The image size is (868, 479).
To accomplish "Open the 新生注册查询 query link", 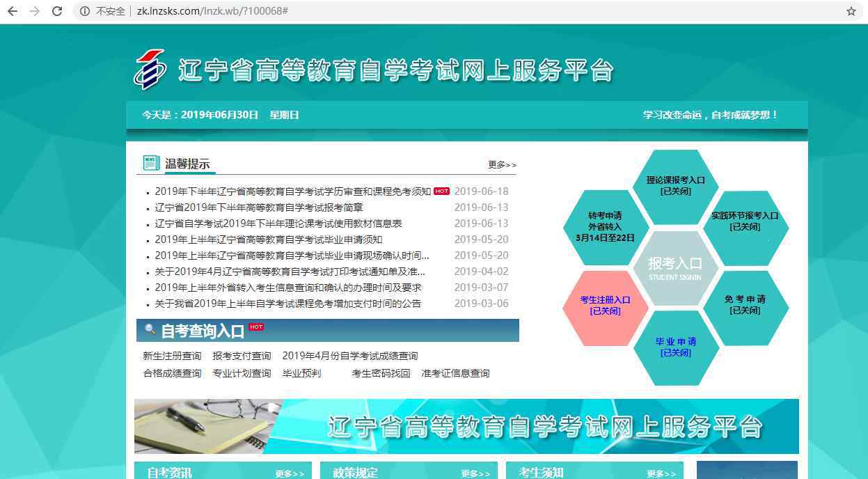I will click(172, 356).
